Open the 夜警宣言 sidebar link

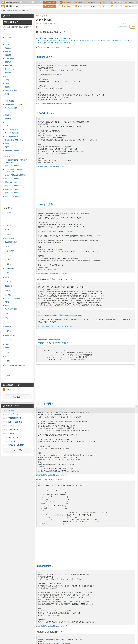[x=8, y=115]
